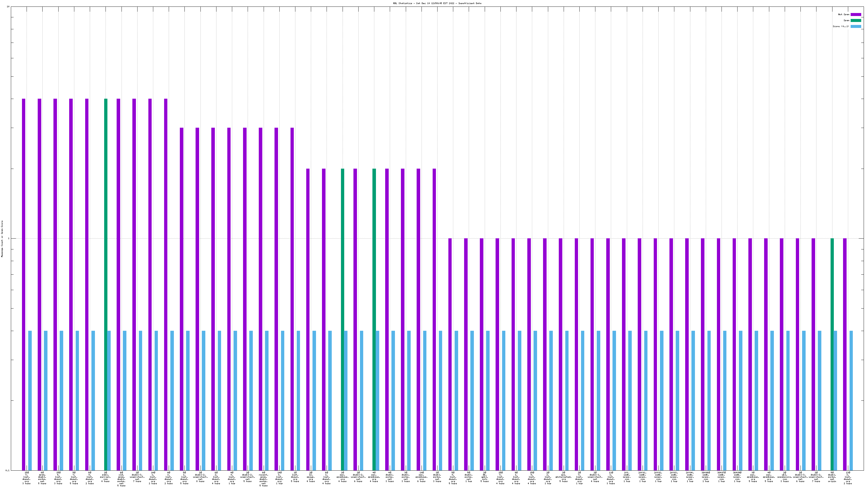Click the bottom y-axis tick value 0.1

pyautogui.click(x=7, y=470)
